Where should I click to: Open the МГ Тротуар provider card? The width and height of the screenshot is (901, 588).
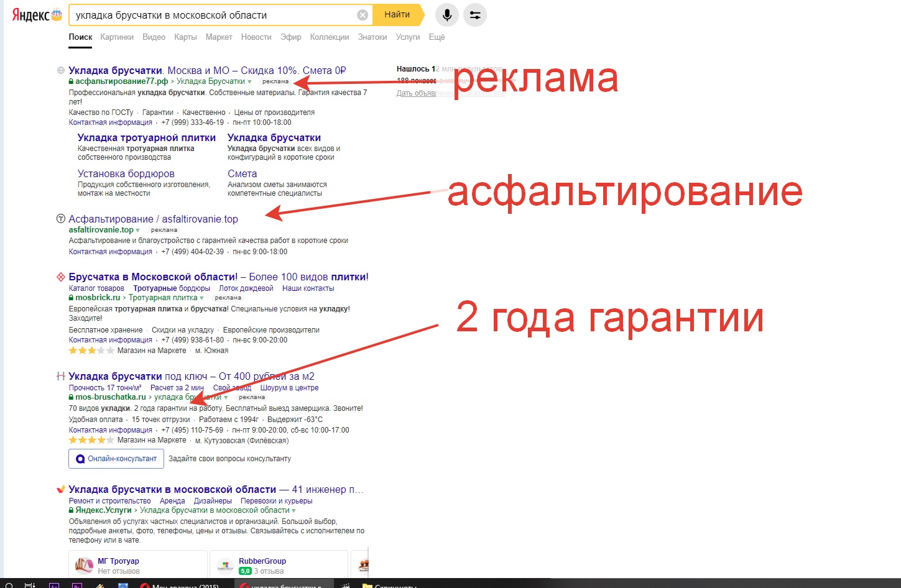pos(138,564)
